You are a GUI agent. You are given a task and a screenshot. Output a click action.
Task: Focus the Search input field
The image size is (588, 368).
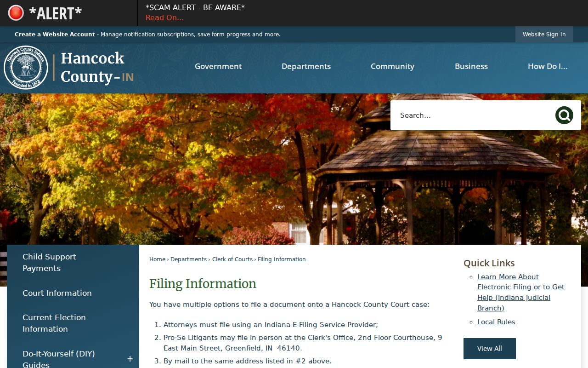pos(473,115)
